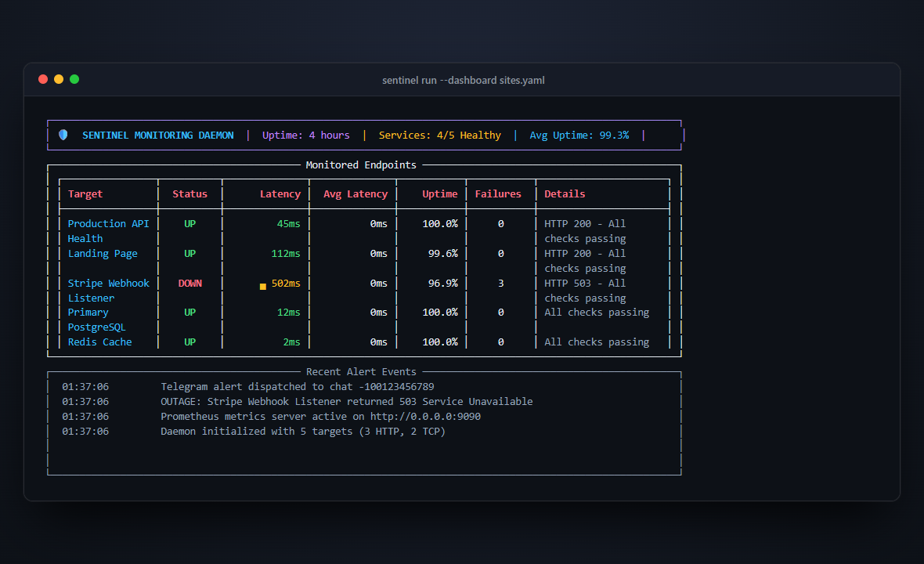This screenshot has height=564, width=924.
Task: Click the 'UP' status of Redis Cache
Action: point(189,342)
